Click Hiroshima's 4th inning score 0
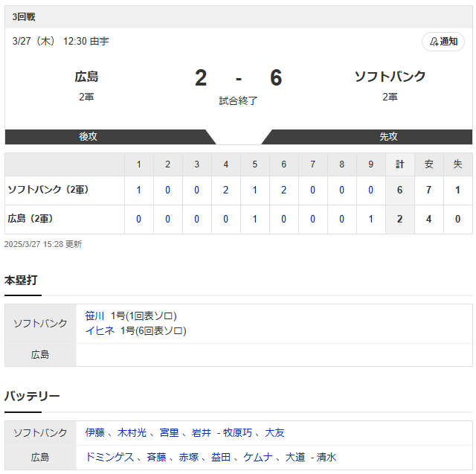 [x=226, y=219]
